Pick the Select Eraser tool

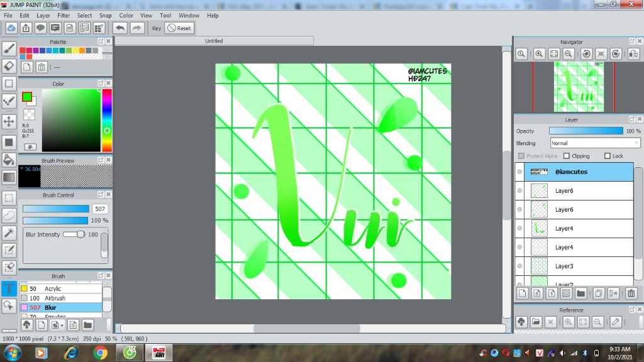point(9,268)
